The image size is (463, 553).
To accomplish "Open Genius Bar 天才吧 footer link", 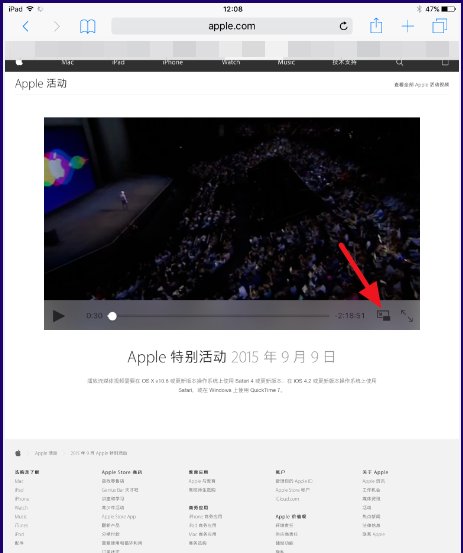I will pos(120,490).
